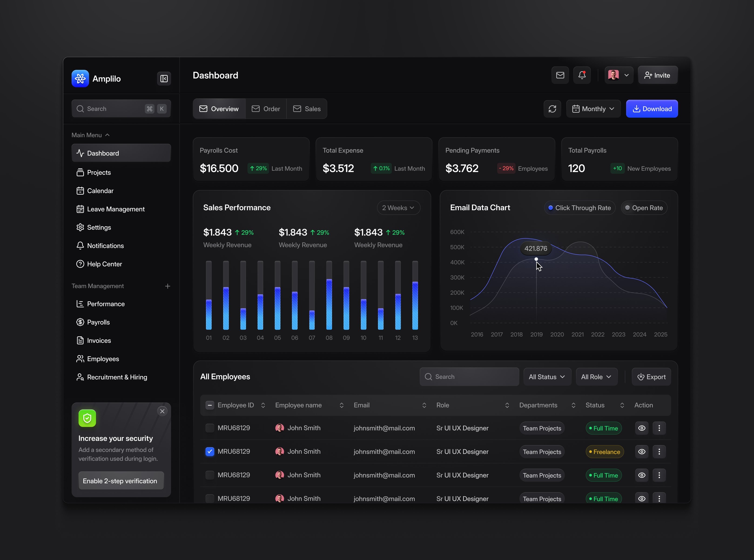The height and width of the screenshot is (560, 754).
Task: Open the All Status filter dropdown
Action: point(547,377)
